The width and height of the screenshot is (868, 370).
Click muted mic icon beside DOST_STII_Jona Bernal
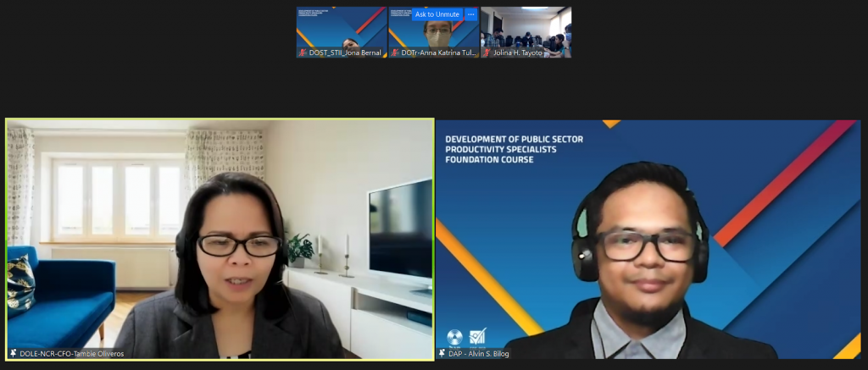(x=303, y=52)
